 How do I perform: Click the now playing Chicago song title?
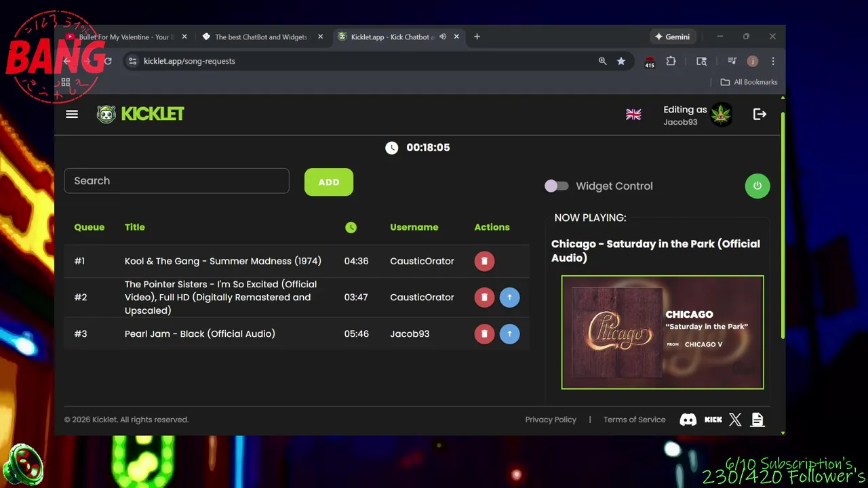point(656,251)
